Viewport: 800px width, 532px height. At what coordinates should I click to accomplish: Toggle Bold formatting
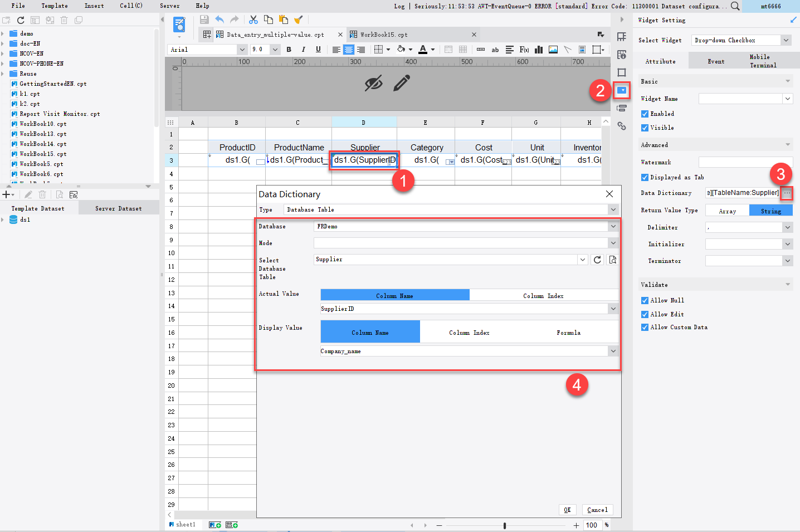(x=289, y=50)
